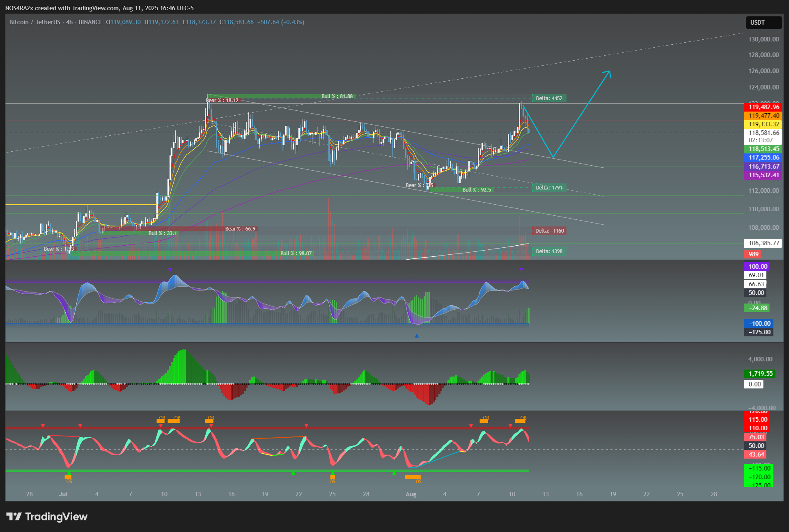Click the wide orange OS marker near Aug
The width and height of the screenshot is (789, 532).
click(x=413, y=478)
